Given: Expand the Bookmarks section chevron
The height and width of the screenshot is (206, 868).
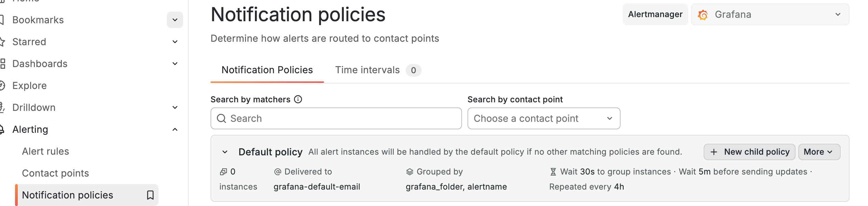Looking at the screenshot, I should click(x=175, y=20).
